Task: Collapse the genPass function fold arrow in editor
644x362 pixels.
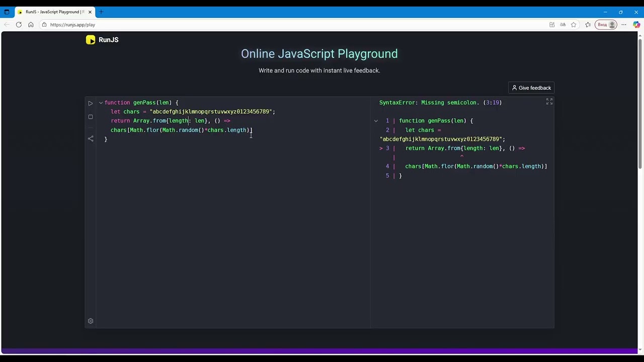Action: click(x=101, y=103)
